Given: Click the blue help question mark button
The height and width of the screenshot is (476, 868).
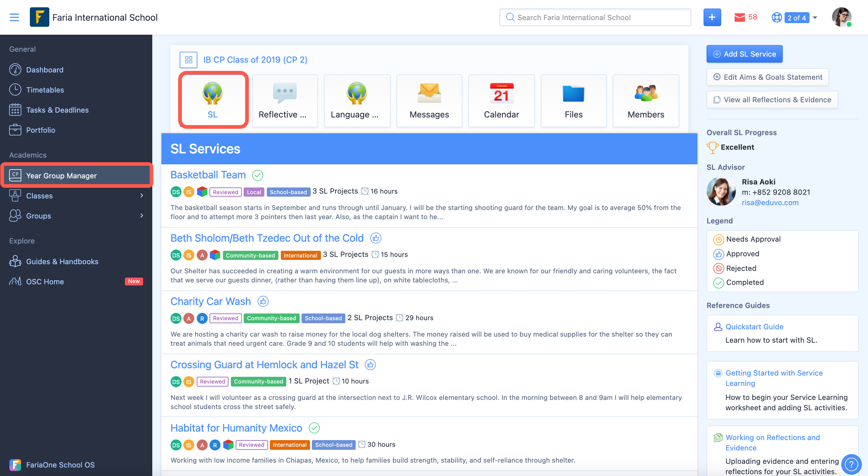Looking at the screenshot, I should coord(851,464).
